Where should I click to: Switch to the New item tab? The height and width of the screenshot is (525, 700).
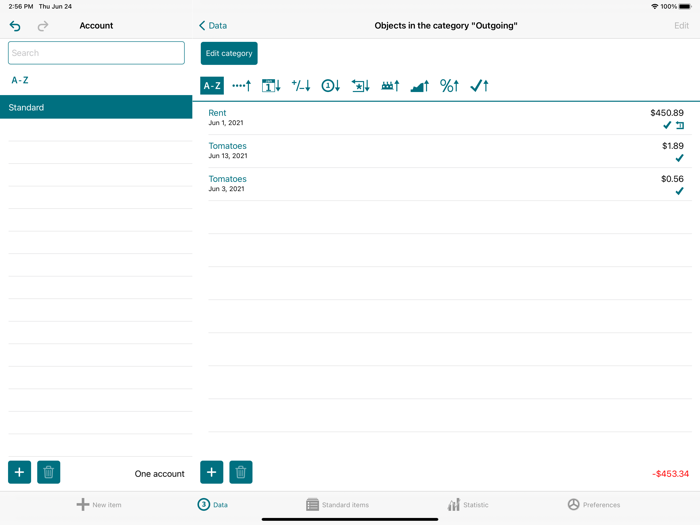tap(99, 504)
